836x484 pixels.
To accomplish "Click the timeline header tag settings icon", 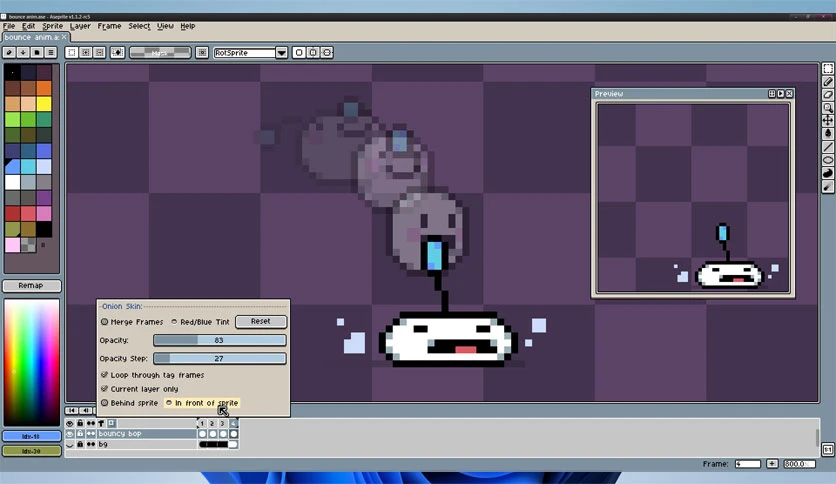I will 101,423.
